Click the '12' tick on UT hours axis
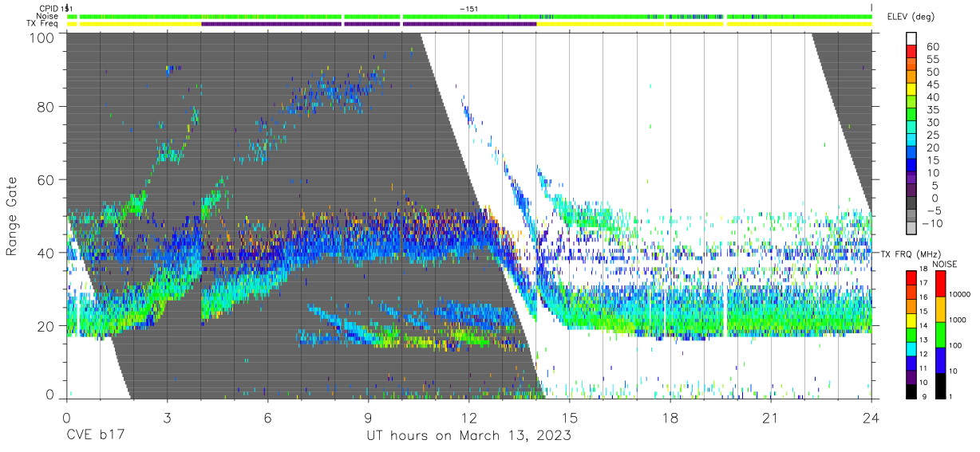The height and width of the screenshot is (452, 980). click(x=468, y=417)
